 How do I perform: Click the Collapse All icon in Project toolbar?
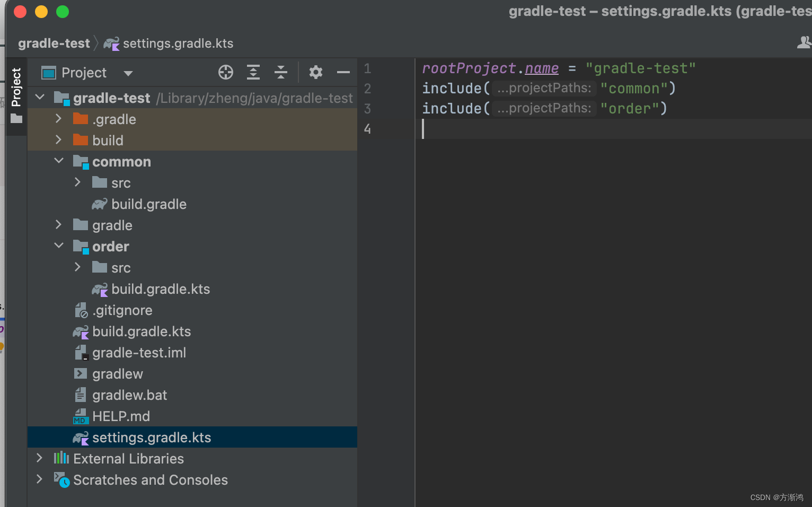coord(280,72)
